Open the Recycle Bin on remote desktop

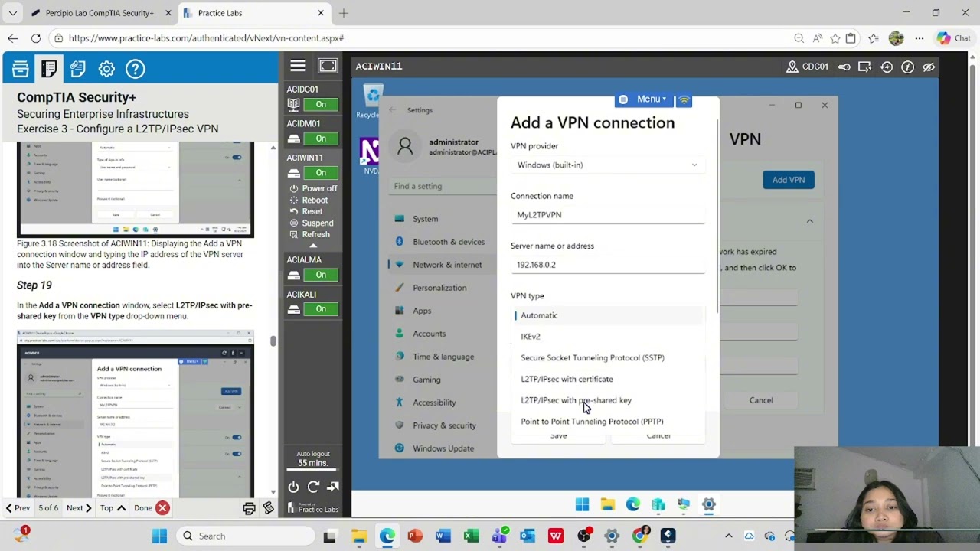[x=373, y=101]
